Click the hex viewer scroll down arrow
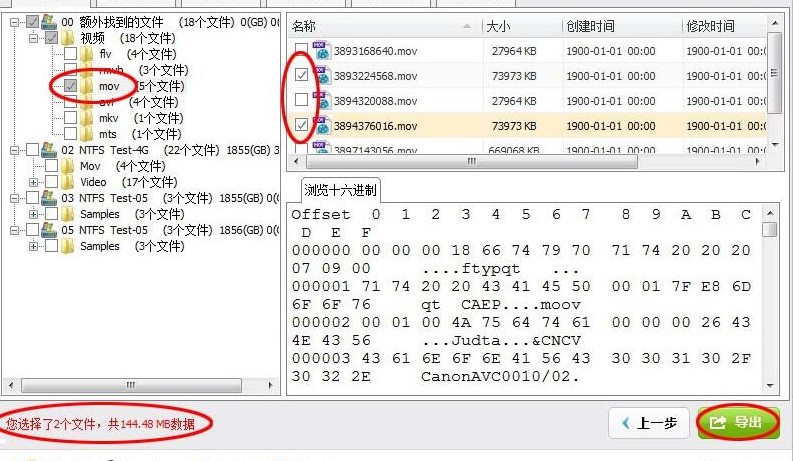The height and width of the screenshot is (461, 793). (x=770, y=386)
